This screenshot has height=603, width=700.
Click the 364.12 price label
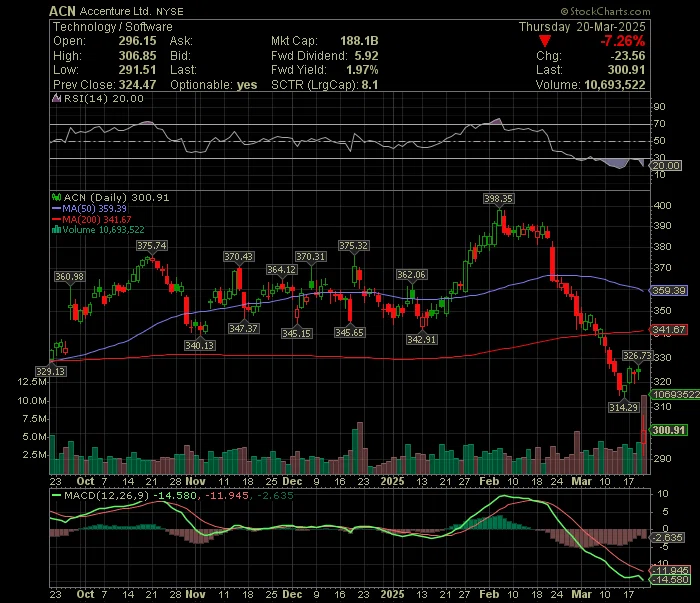coord(281,270)
